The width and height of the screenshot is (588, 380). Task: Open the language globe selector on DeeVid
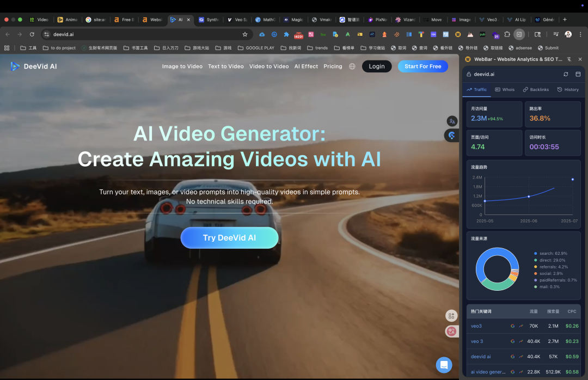352,66
